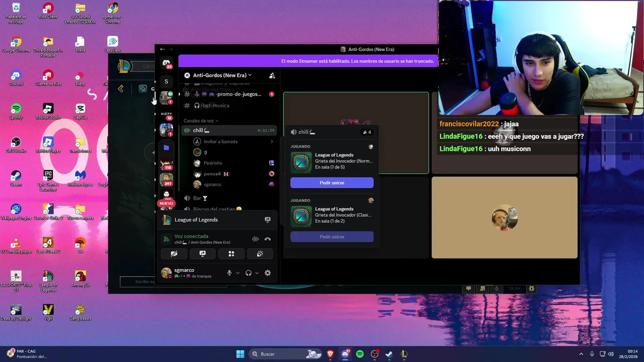
Task: Open Epic Games Launcher desktop icon
Action: (48, 181)
